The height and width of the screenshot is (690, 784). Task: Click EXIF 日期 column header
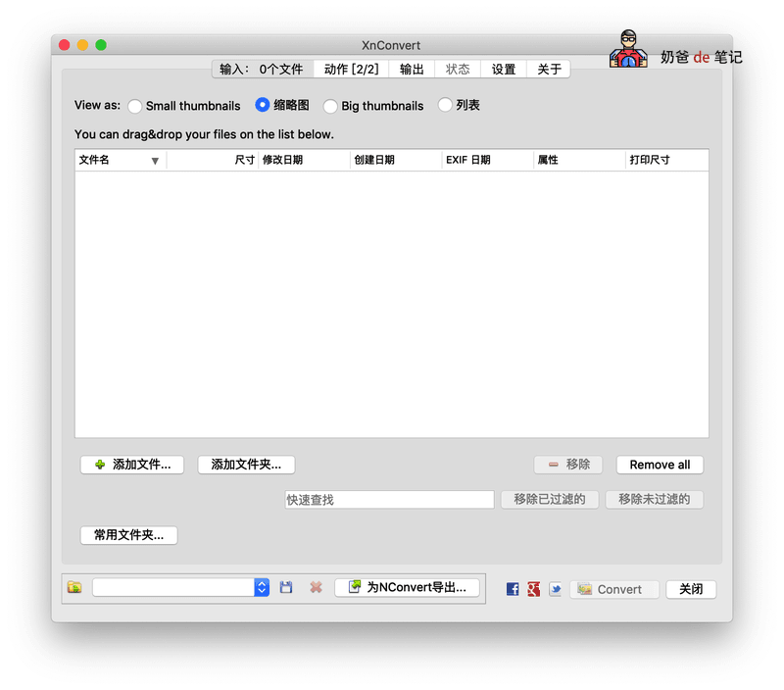488,160
